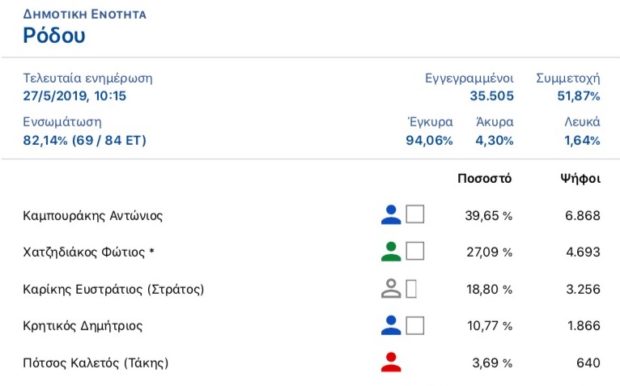
Task: Tick the checkbox for Χατζηδιάκος Φώτιος
Action: coord(415,251)
